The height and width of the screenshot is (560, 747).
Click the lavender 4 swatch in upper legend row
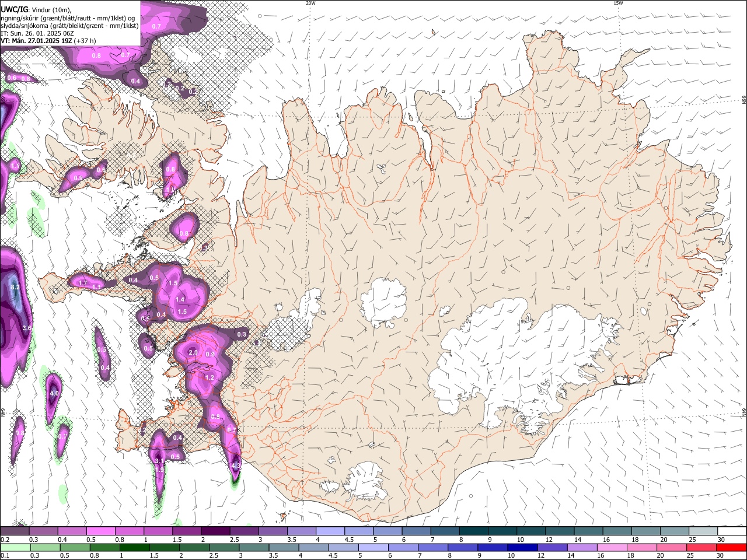coord(330,531)
